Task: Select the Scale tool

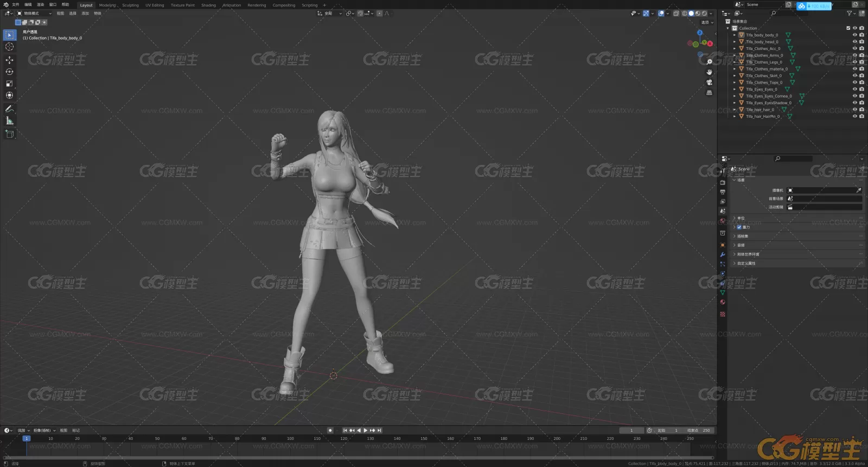Action: pyautogui.click(x=9, y=84)
